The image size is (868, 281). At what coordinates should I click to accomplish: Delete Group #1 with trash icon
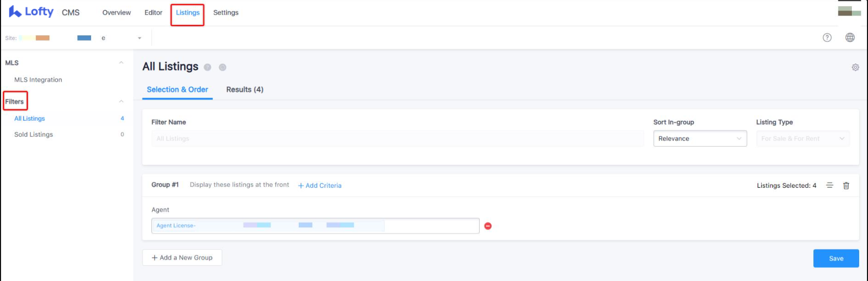pyautogui.click(x=846, y=185)
